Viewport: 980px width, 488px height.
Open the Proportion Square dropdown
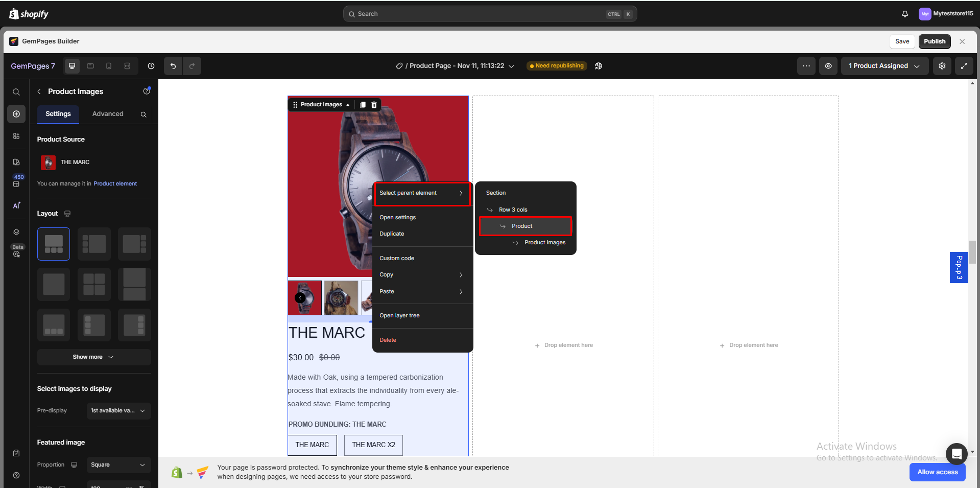tap(118, 465)
